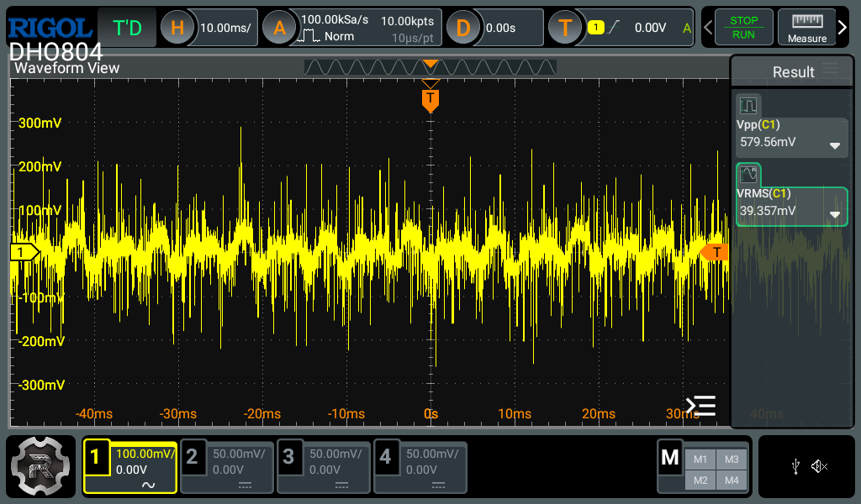Tap the muted speaker icon
The width and height of the screenshot is (861, 504).
820,466
